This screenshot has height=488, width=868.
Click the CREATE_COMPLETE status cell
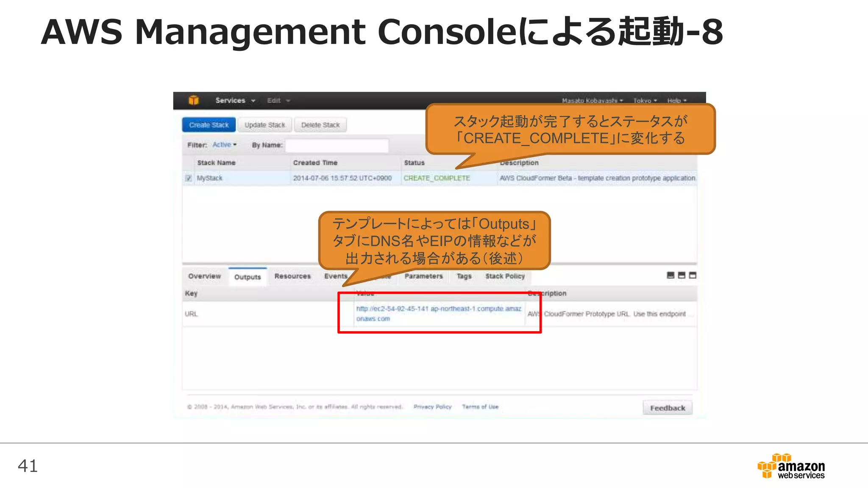[x=437, y=178]
